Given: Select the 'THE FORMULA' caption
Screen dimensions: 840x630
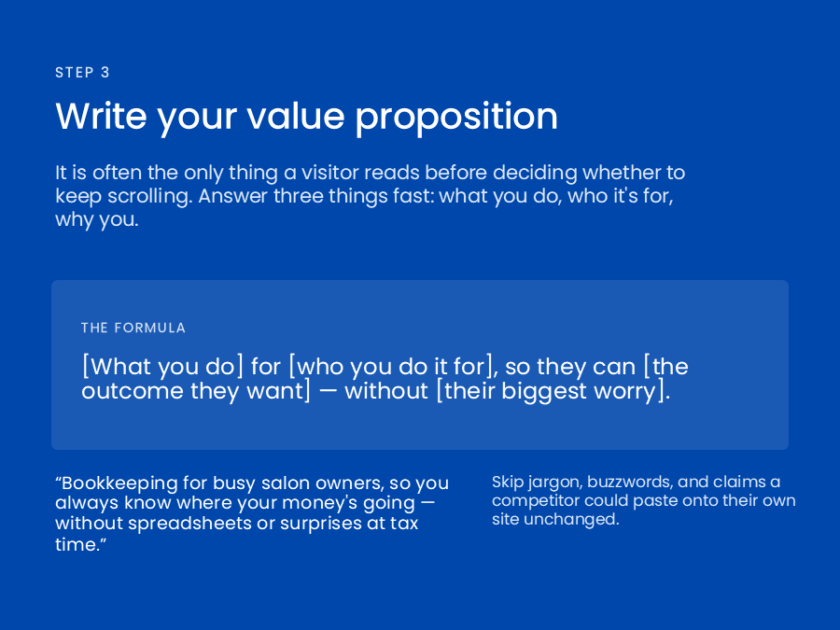Looking at the screenshot, I should point(133,328).
